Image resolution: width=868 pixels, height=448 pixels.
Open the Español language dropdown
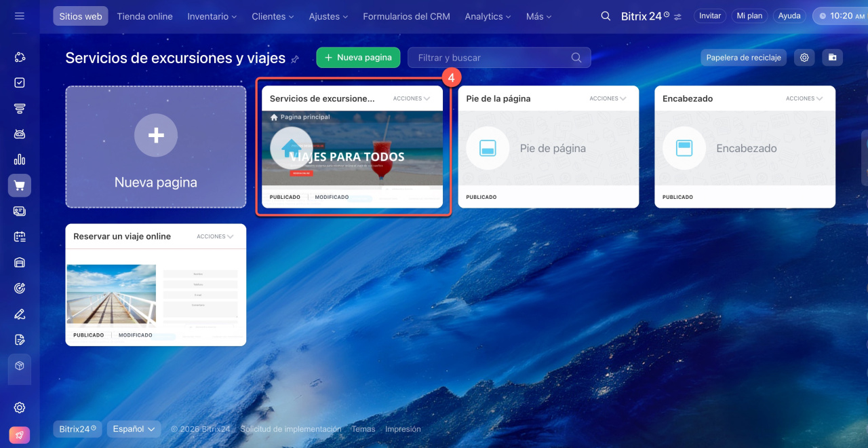click(x=134, y=429)
